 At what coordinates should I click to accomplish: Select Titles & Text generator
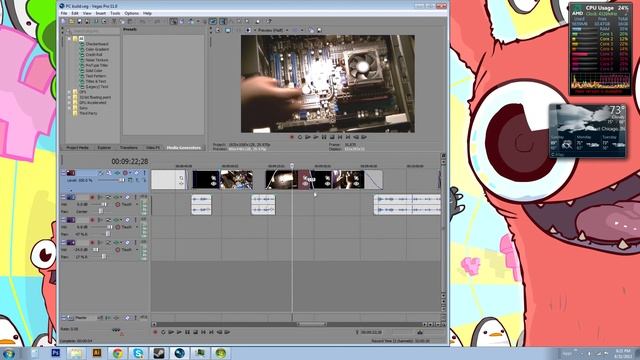(96, 81)
